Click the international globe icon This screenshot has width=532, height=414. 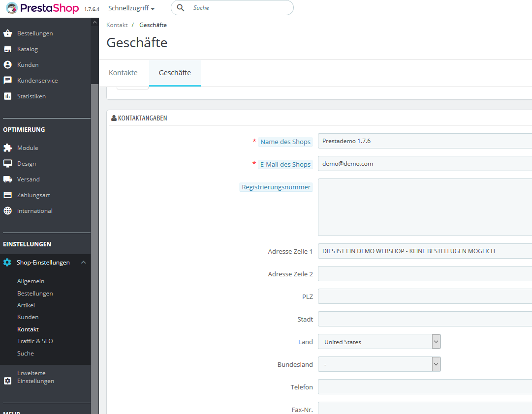[x=7, y=211]
